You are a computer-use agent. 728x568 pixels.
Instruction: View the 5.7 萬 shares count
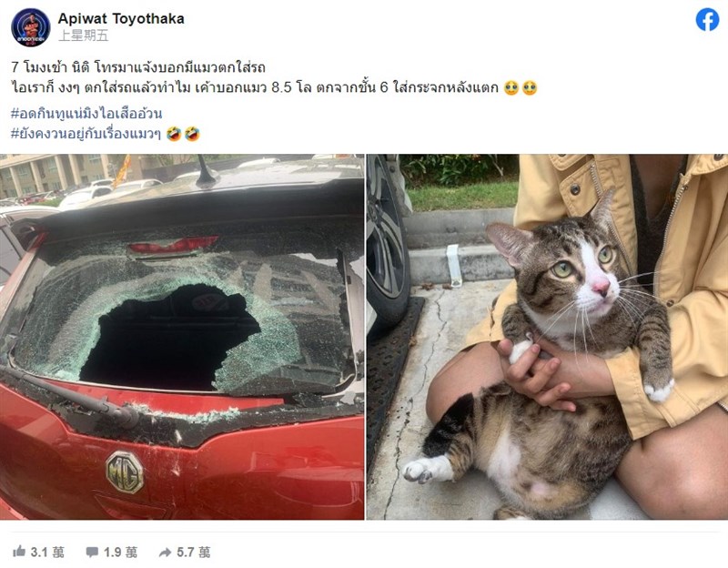(x=194, y=552)
